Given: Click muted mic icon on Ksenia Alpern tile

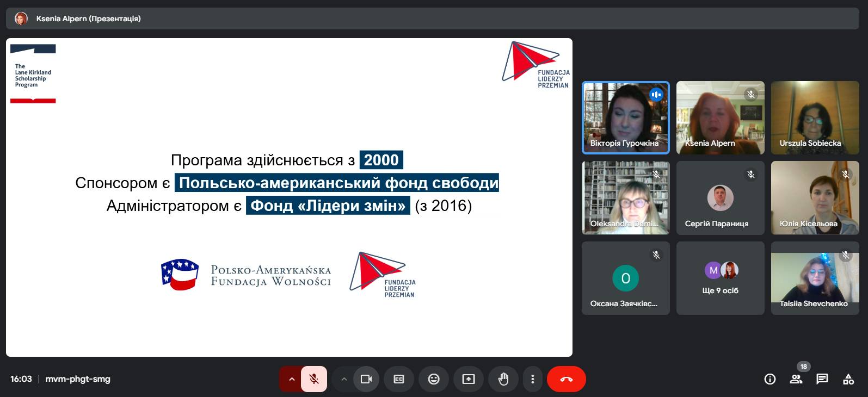Looking at the screenshot, I should 751,95.
